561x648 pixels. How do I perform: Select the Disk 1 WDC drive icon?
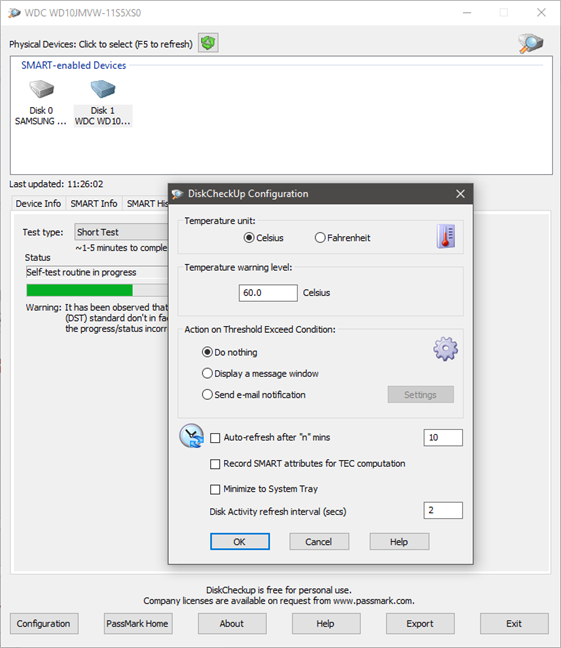click(x=103, y=88)
